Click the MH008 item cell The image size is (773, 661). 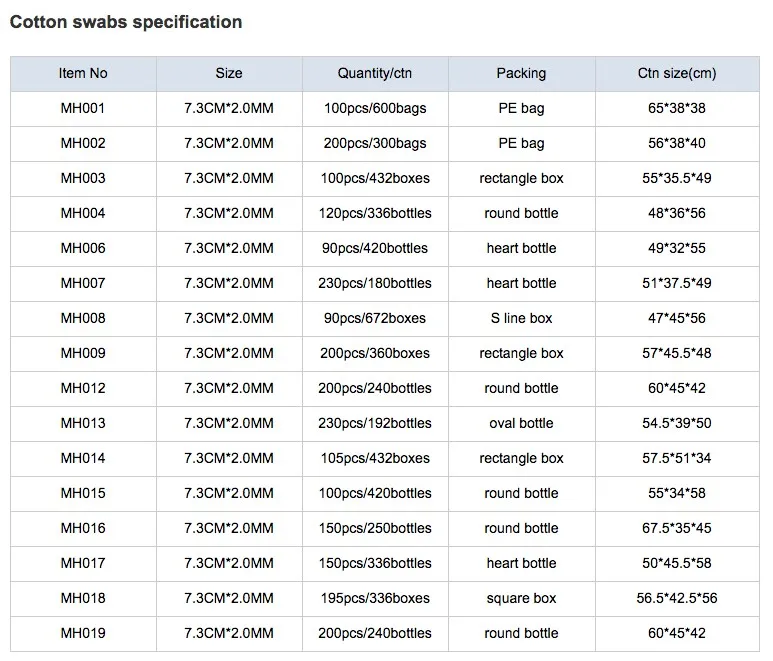click(83, 318)
